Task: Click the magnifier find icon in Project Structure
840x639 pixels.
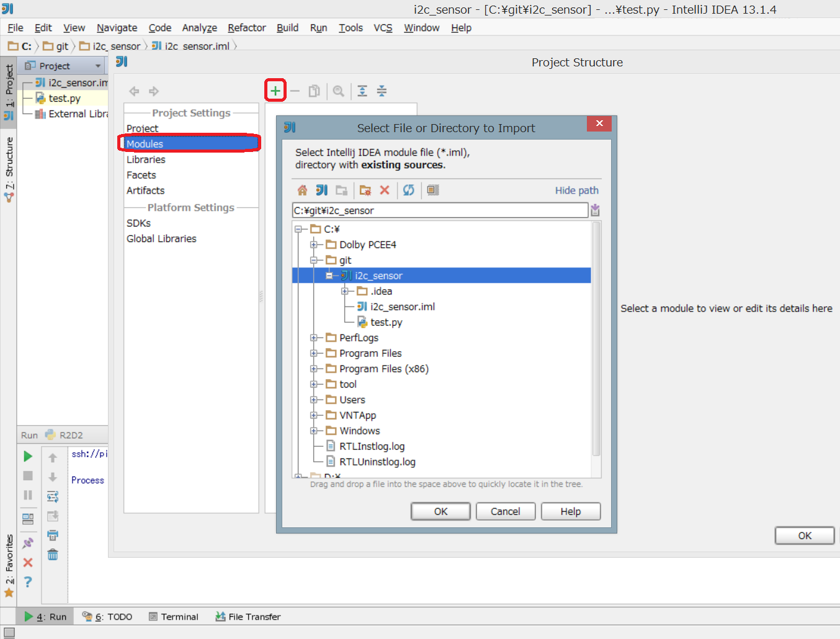Action: click(338, 91)
